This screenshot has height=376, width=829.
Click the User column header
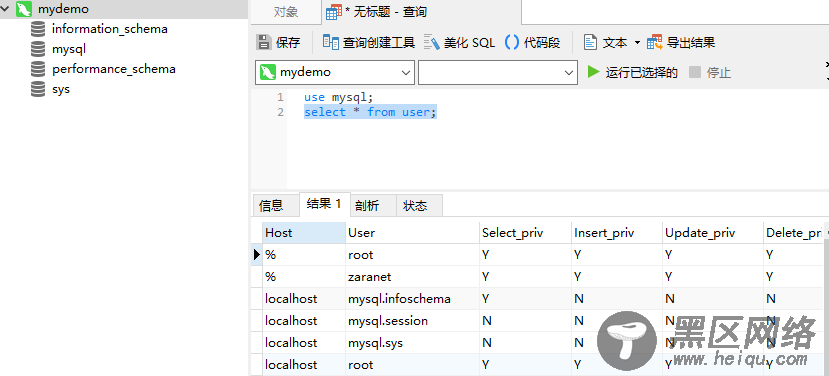click(412, 233)
